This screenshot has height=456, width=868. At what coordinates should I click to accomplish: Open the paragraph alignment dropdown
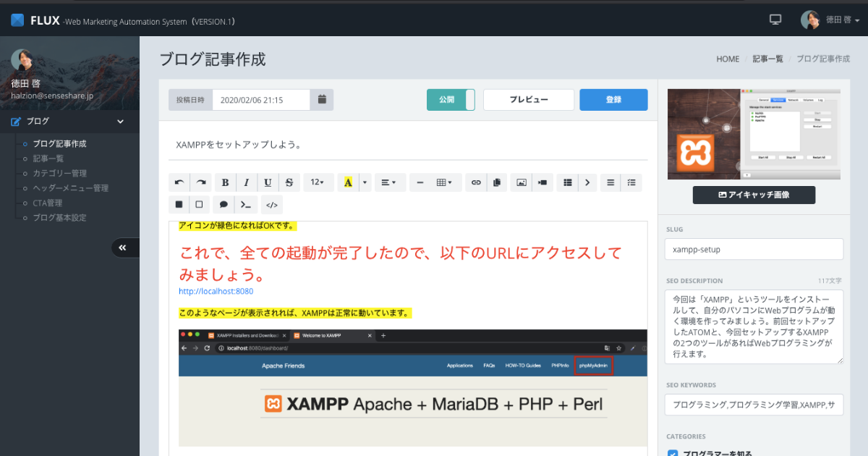pos(390,182)
